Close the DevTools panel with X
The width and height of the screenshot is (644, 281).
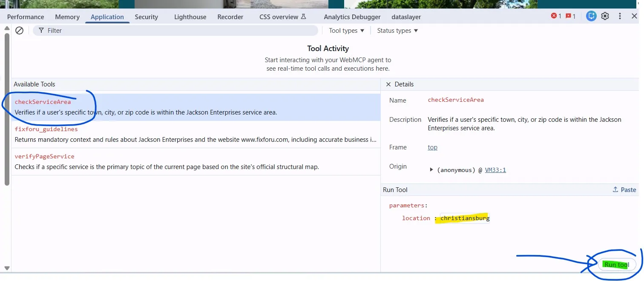[634, 16]
